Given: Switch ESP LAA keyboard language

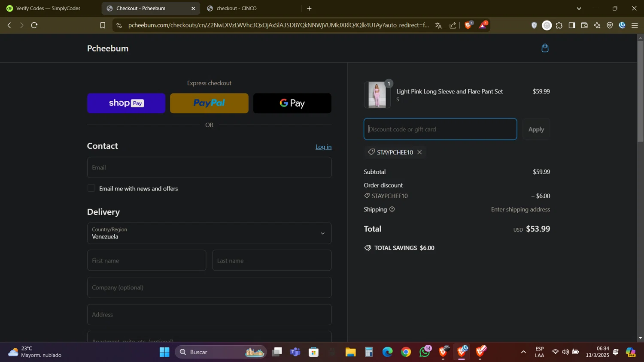Looking at the screenshot, I should click(540, 352).
